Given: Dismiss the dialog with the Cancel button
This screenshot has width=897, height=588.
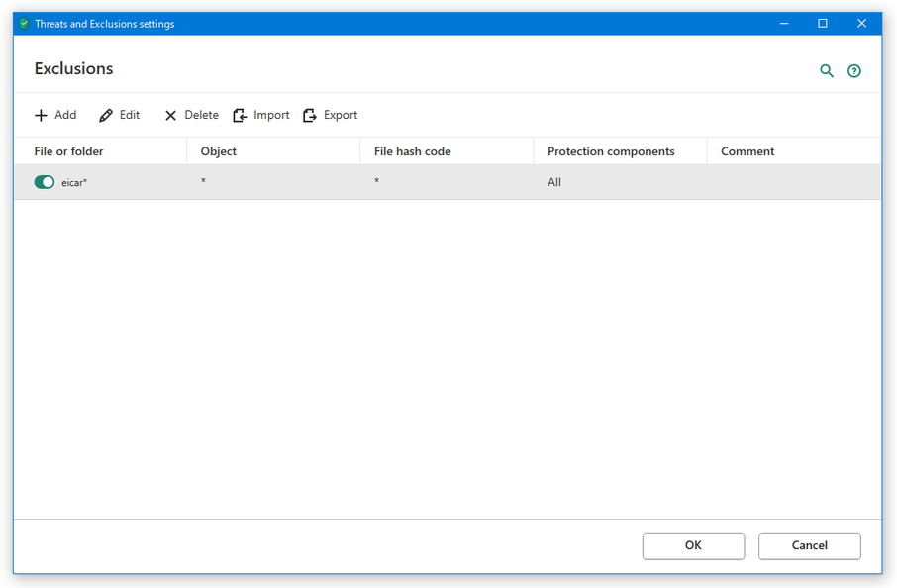Looking at the screenshot, I should (810, 545).
